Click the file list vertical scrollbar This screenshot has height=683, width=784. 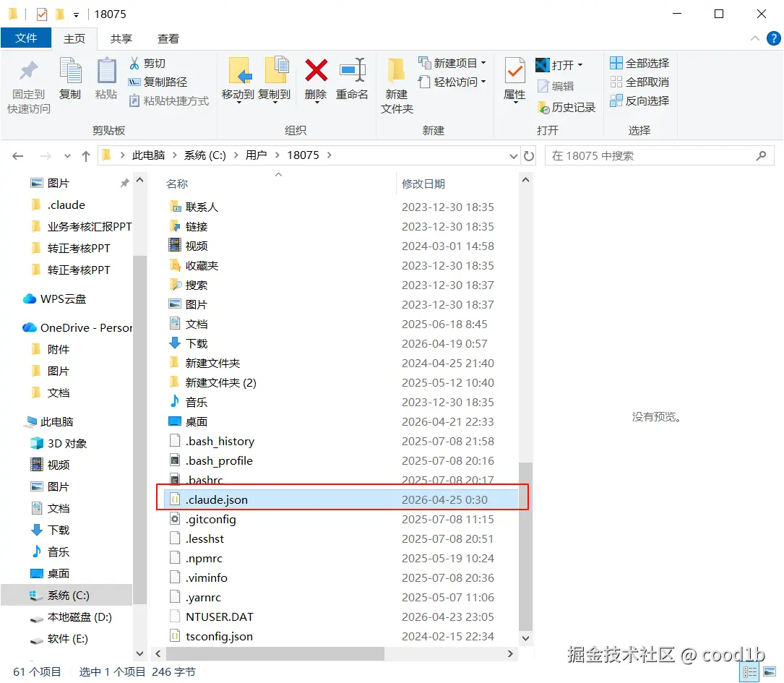point(525,545)
